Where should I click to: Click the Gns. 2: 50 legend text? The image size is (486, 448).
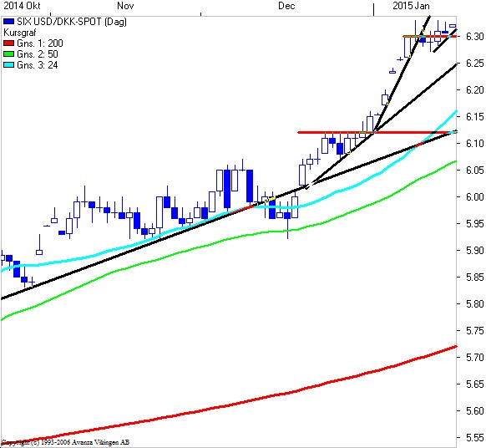[38, 54]
